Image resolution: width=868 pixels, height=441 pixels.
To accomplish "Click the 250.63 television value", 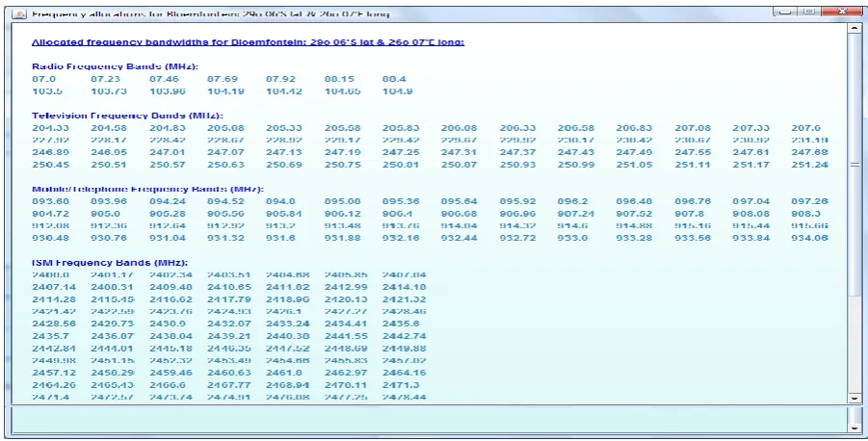I will (x=225, y=165).
